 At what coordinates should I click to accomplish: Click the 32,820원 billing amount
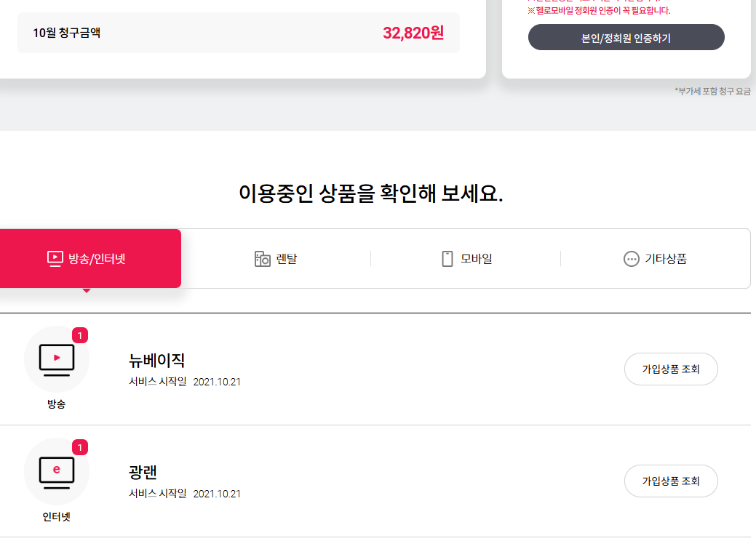tap(413, 33)
